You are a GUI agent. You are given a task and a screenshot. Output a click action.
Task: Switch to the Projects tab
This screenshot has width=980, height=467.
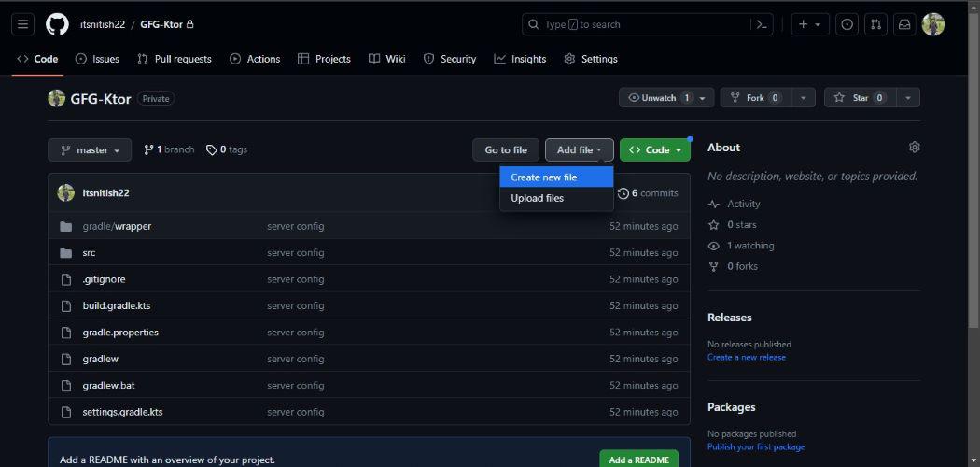click(x=325, y=59)
